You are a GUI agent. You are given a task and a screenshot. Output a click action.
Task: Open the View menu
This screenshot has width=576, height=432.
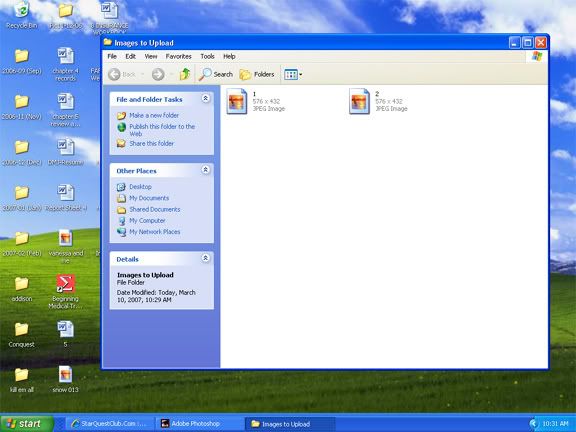coord(151,56)
